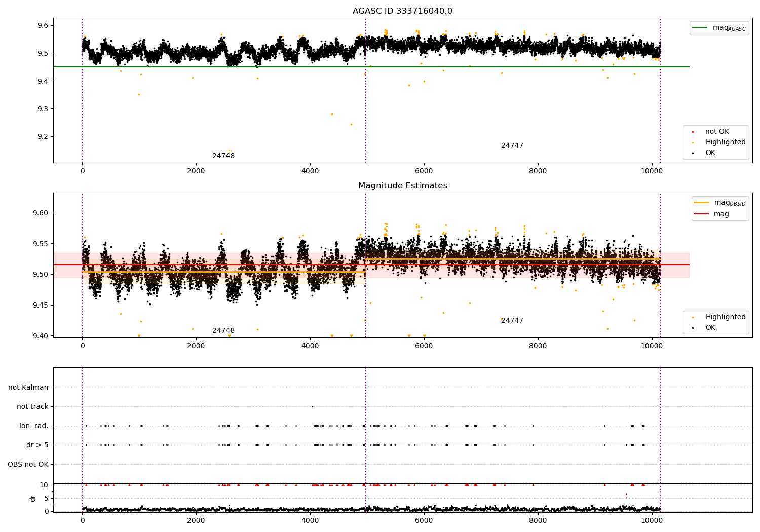Click 'not OK' in the top plot legend

click(x=716, y=132)
